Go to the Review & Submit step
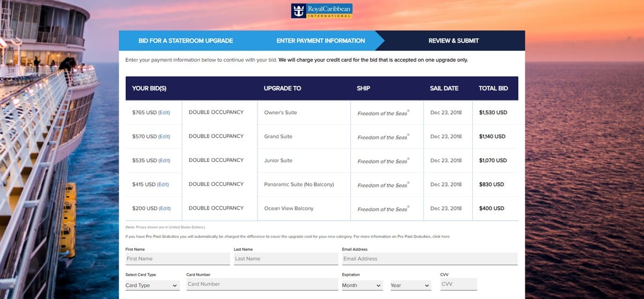Image resolution: width=644 pixels, height=299 pixels. tap(453, 41)
